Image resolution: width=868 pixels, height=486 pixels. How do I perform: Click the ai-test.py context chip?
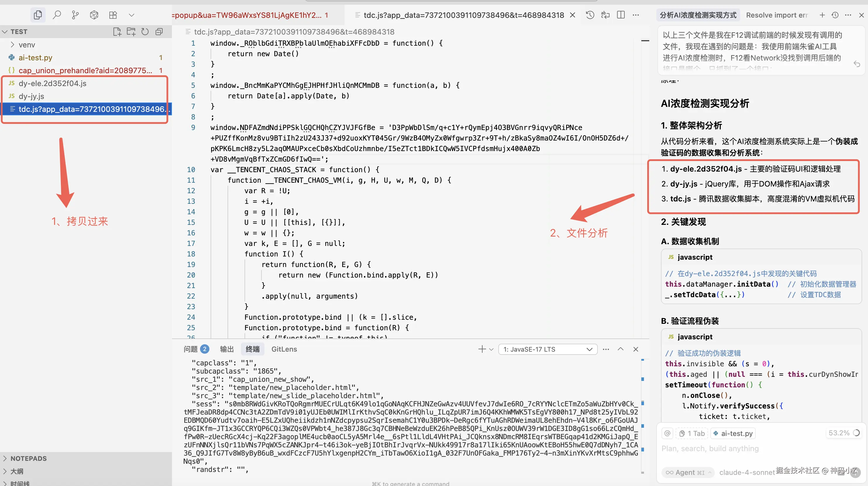(x=733, y=433)
